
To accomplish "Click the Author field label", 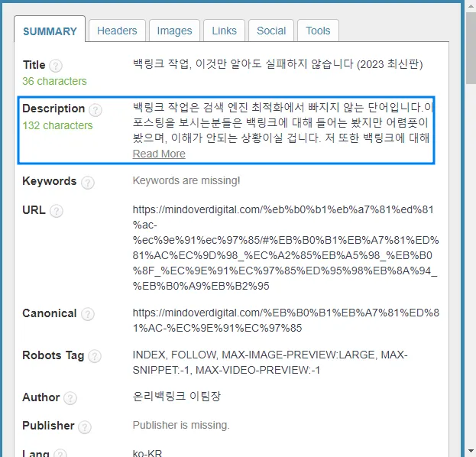I will coord(40,397).
